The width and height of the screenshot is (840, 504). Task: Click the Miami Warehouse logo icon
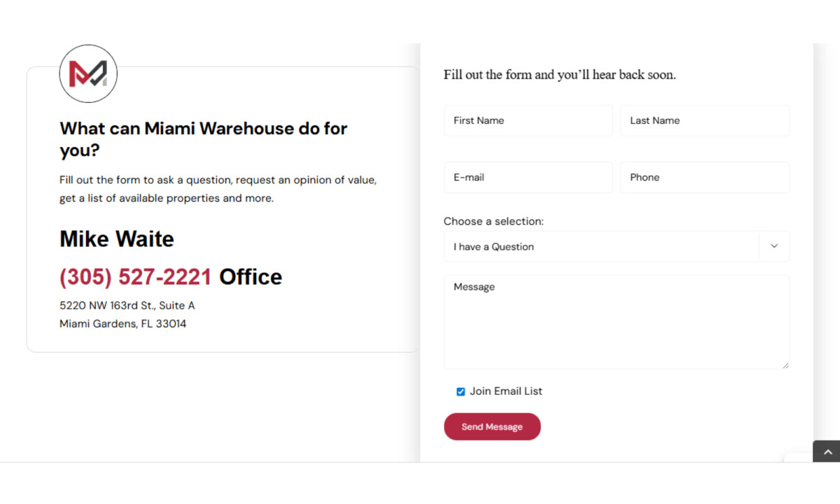pos(88,73)
